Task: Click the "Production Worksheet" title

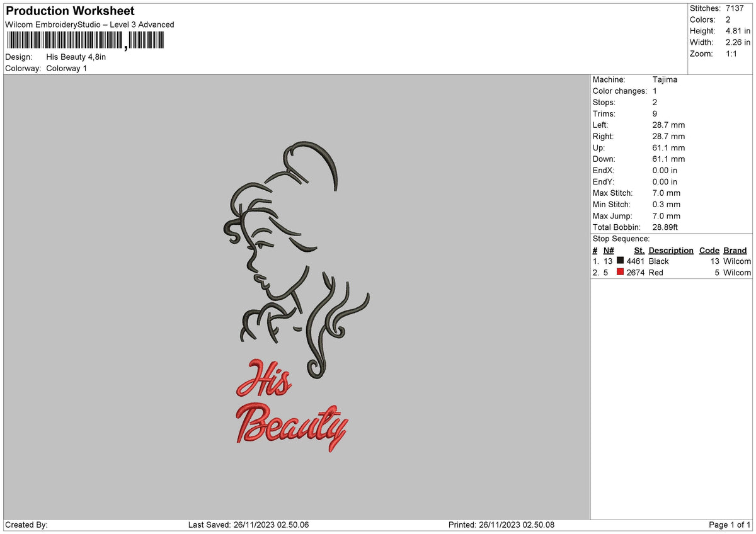Action: point(70,11)
